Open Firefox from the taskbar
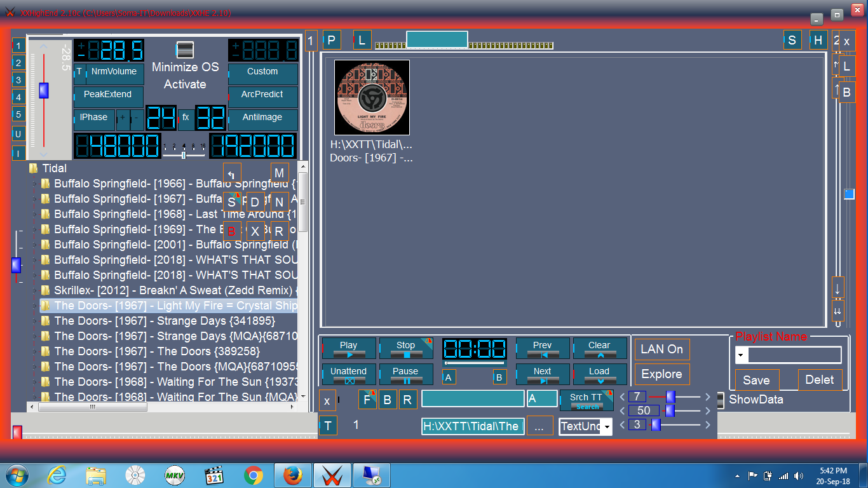 [x=292, y=475]
